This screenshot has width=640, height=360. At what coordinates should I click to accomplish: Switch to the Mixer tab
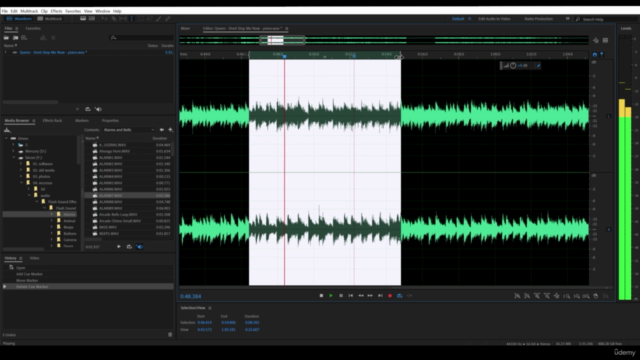tap(185, 29)
